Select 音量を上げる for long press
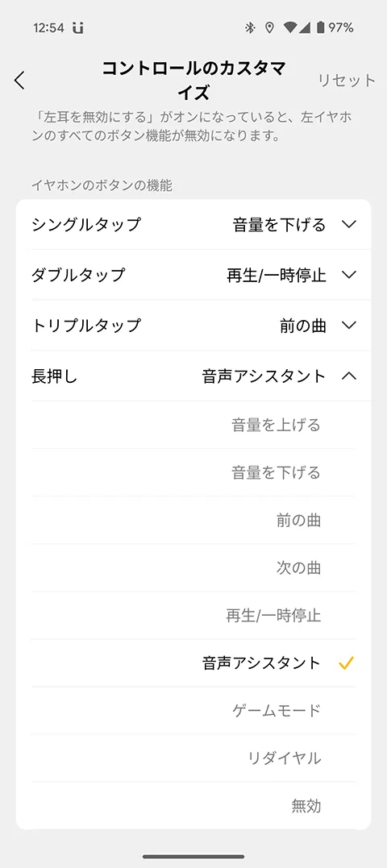This screenshot has width=387, height=868. point(193,426)
